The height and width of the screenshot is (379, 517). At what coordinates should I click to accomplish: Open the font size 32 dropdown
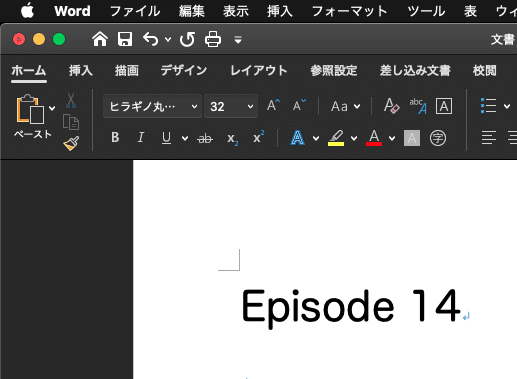tap(231, 106)
